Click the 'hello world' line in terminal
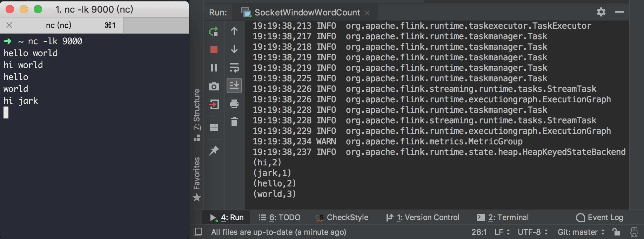This screenshot has height=239, width=644. [31, 53]
